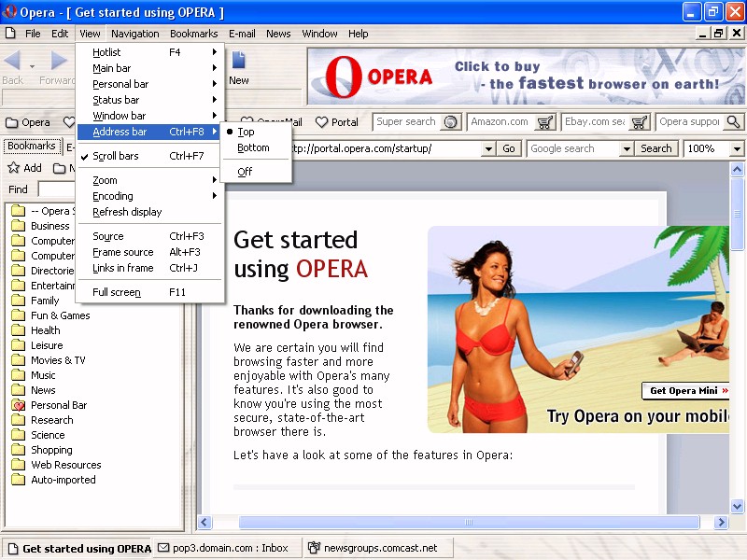
Task: Click the horizontal scrollbar left arrow
Action: click(x=204, y=523)
